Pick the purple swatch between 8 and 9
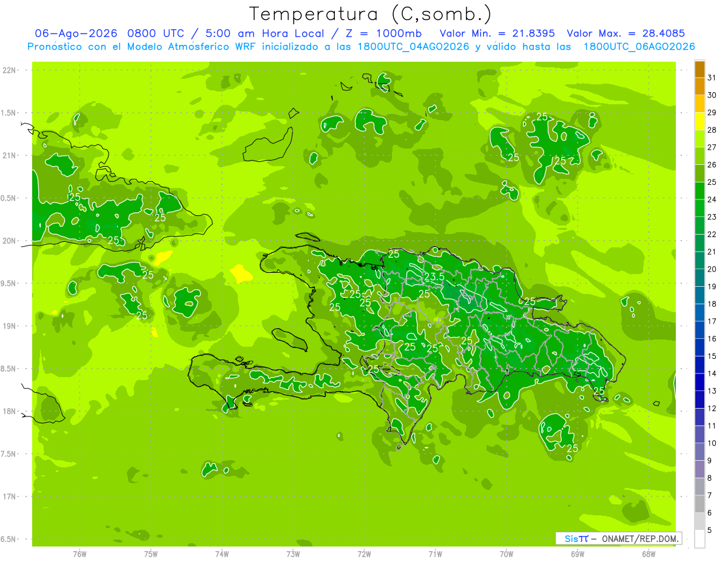Screen dimensions: 728x562 pyautogui.click(x=699, y=469)
